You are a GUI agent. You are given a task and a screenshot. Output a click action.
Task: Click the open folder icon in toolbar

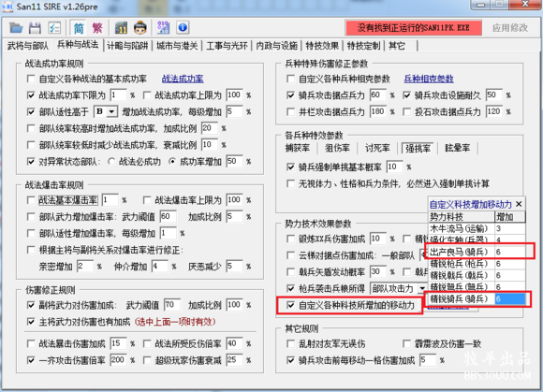click(16, 28)
